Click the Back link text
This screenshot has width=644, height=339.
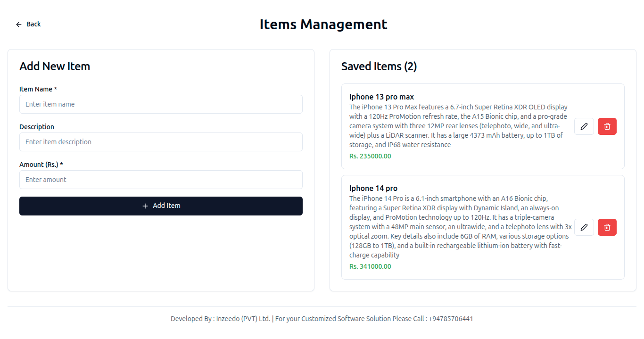tap(33, 24)
